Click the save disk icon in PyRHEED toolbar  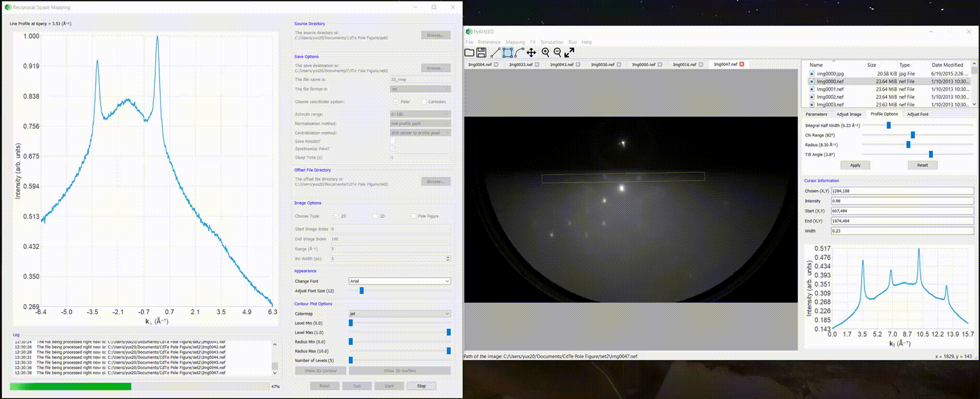click(x=481, y=53)
